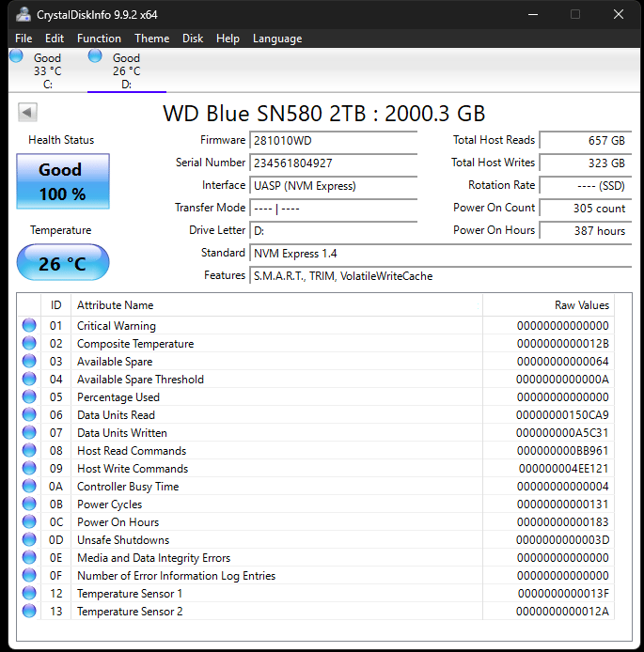
Task: Click the status orb for Critical Warning
Action: 29,325
